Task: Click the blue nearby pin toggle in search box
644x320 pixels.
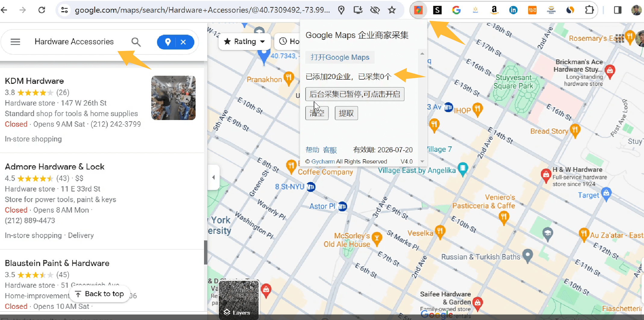Action: pos(168,42)
